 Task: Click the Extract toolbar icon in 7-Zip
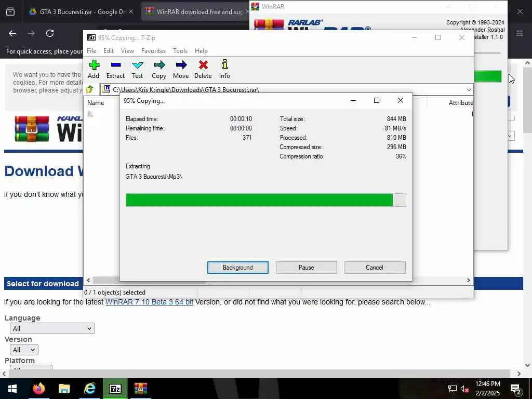tap(115, 69)
